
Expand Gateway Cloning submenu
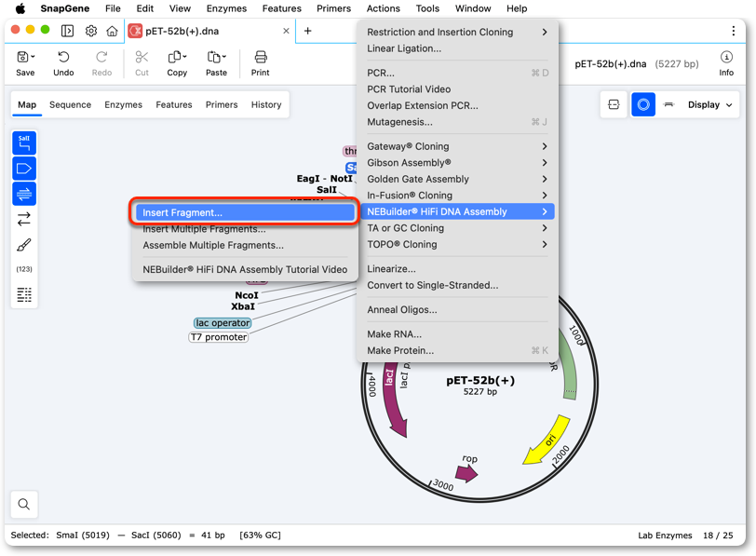click(456, 146)
